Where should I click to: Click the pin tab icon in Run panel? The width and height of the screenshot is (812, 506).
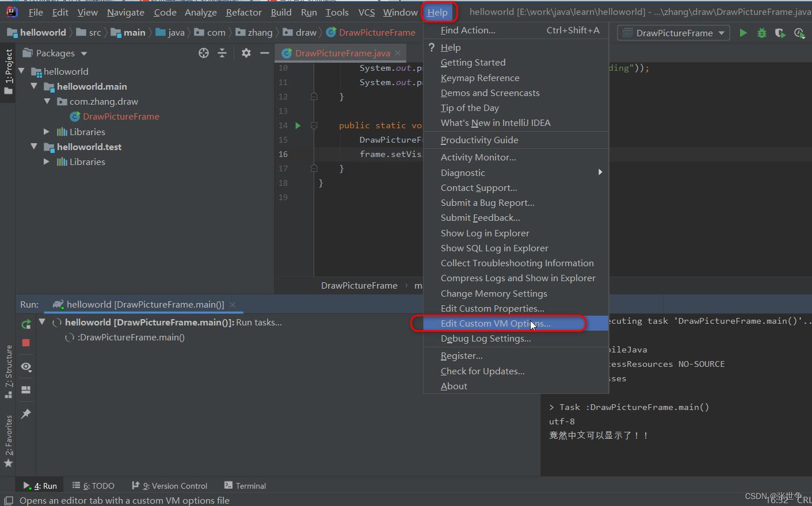coord(26,414)
